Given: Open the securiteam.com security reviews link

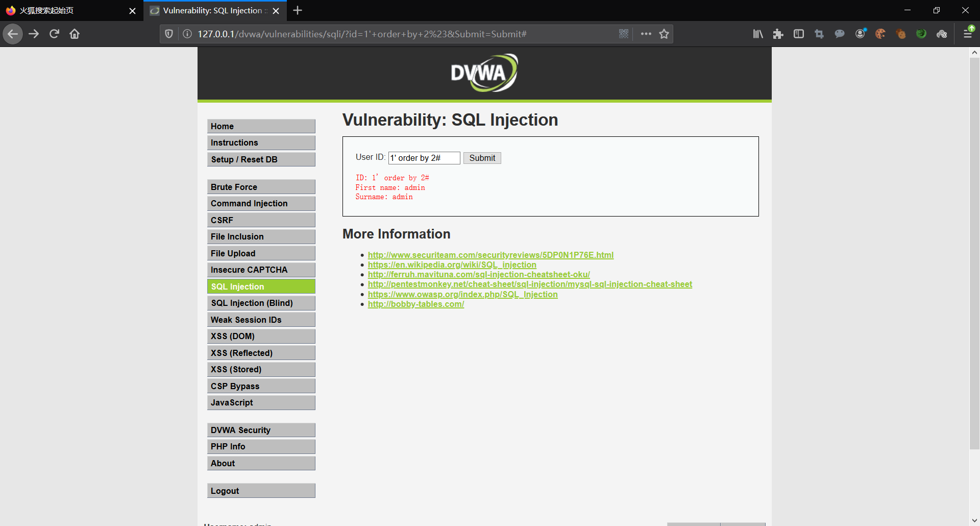Looking at the screenshot, I should point(491,255).
